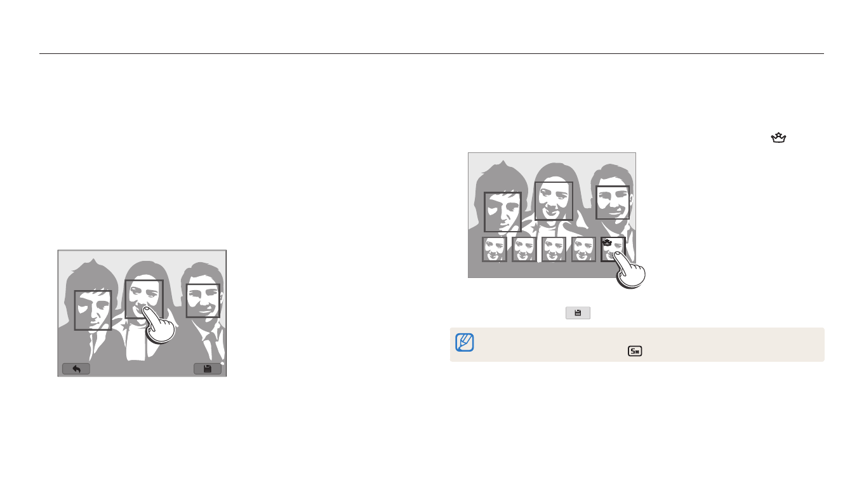Choose the fifth face thumbnail under the crown
This screenshot has width=864, height=504.
pos(613,249)
